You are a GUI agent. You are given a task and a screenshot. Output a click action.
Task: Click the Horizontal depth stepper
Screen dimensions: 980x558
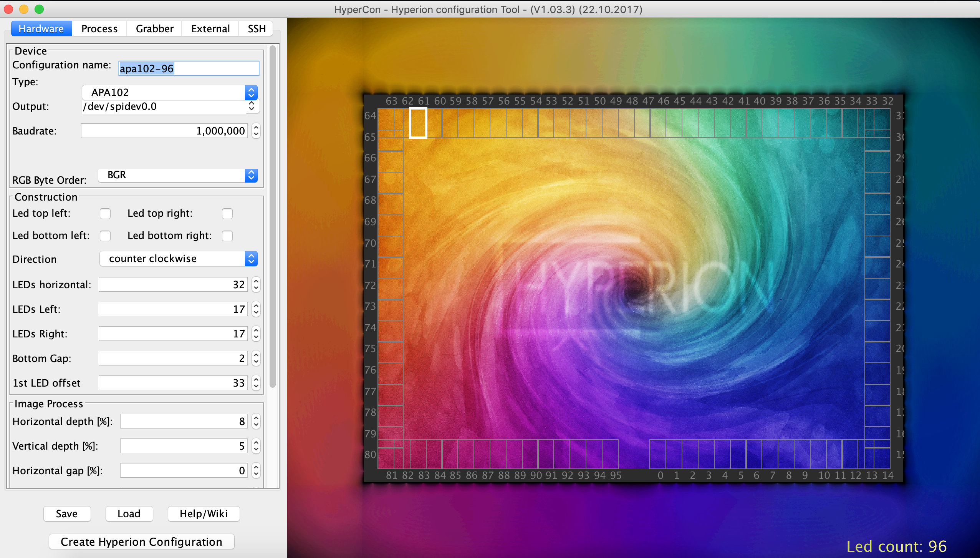(x=256, y=421)
